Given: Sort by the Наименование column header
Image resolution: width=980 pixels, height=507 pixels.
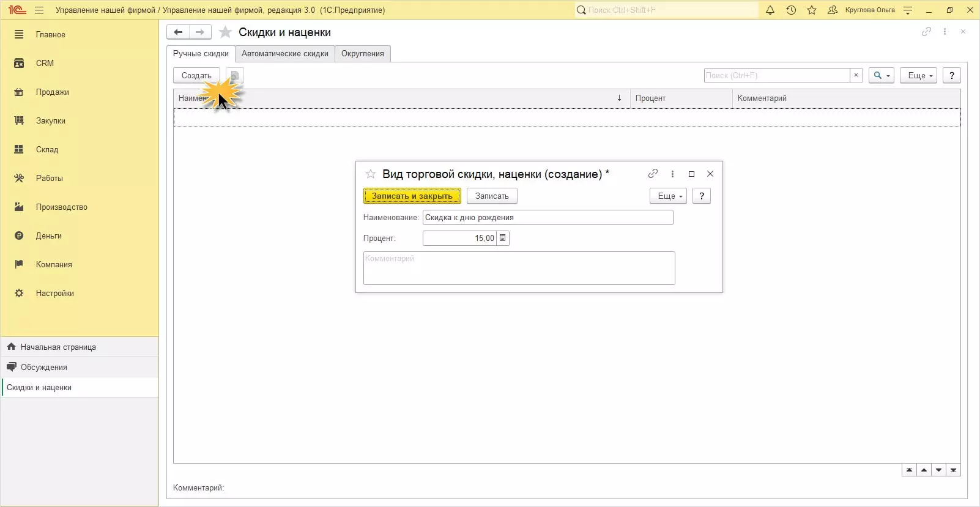Looking at the screenshot, I should [x=401, y=98].
